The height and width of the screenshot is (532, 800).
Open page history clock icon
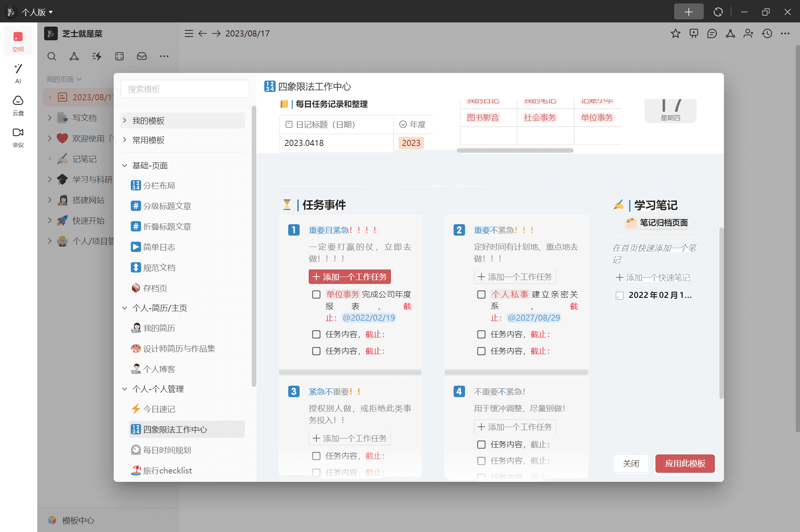click(767, 33)
